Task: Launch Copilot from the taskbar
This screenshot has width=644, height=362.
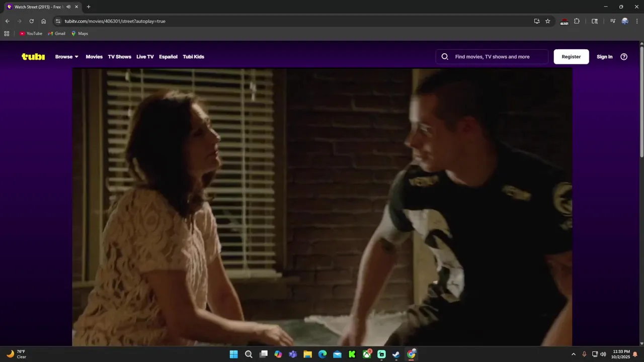Action: (x=278, y=354)
